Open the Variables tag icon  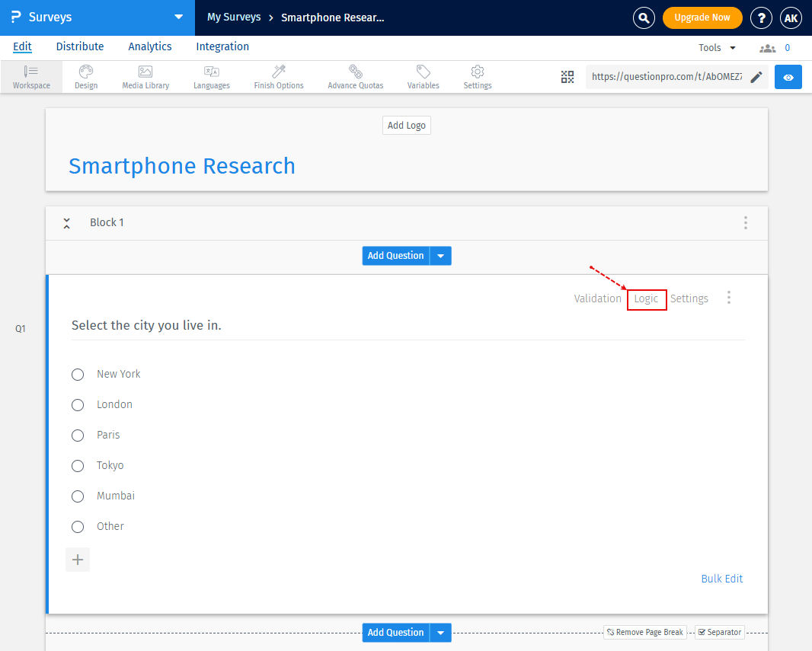[x=423, y=72]
